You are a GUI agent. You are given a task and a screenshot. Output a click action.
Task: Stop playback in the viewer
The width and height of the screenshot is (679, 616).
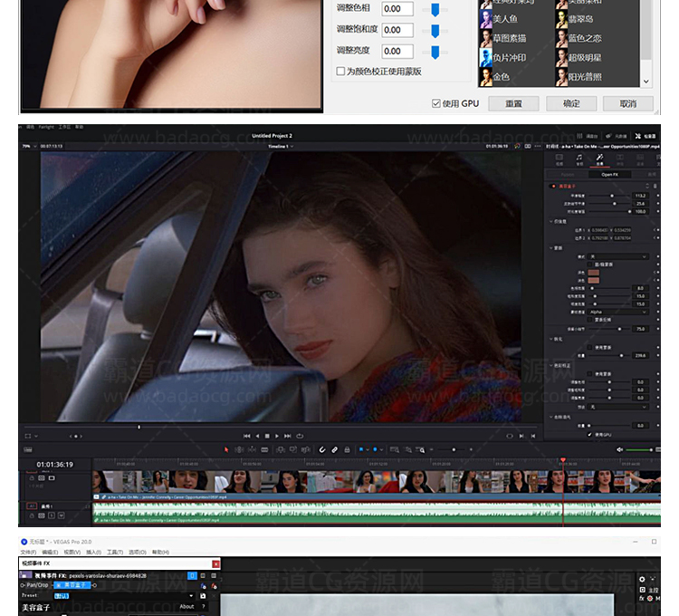(267, 436)
